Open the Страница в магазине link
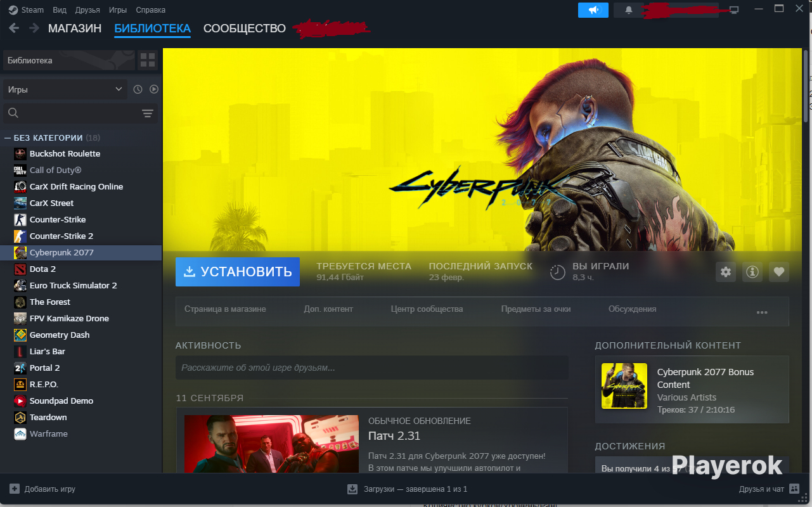 coord(225,309)
